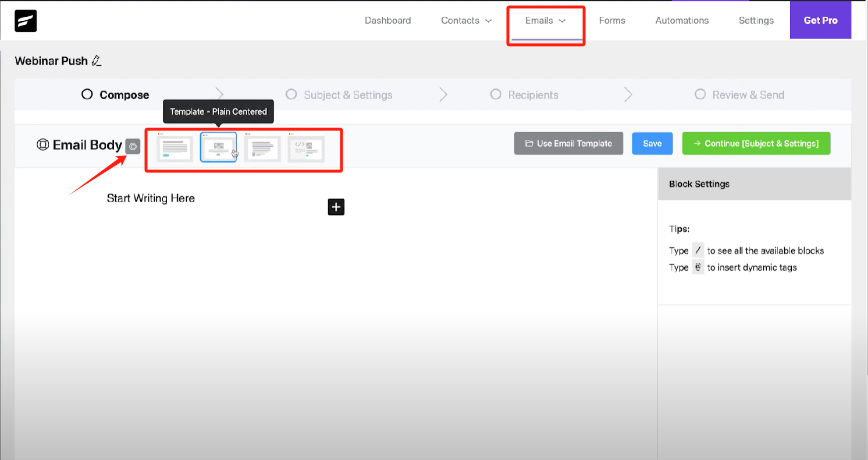Go to the Forms section
The width and height of the screenshot is (868, 460).
(611, 20)
